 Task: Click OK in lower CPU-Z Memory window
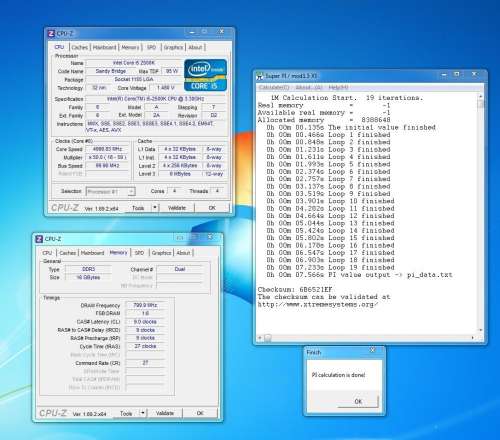[200, 413]
